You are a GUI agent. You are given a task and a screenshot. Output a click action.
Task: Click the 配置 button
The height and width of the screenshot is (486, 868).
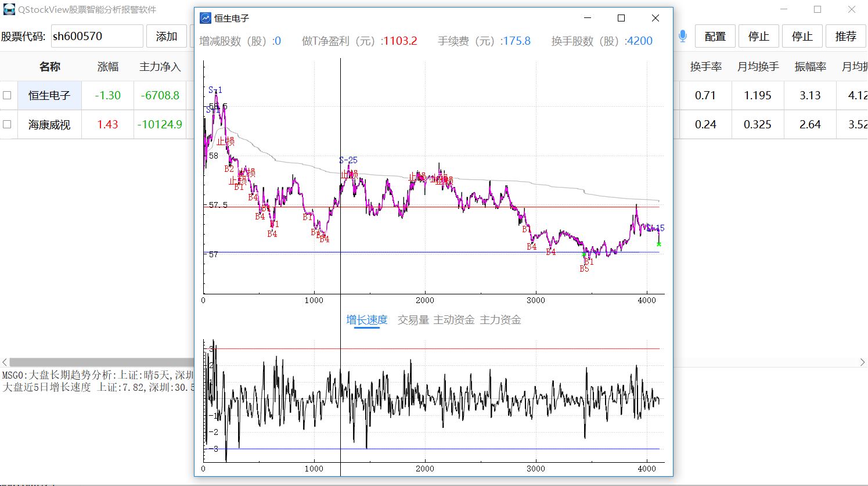coord(715,36)
